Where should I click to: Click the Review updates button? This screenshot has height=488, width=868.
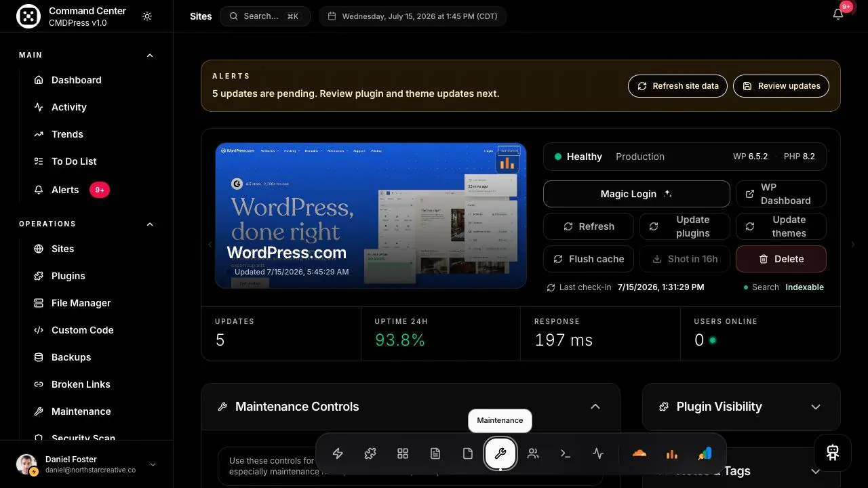pos(781,86)
